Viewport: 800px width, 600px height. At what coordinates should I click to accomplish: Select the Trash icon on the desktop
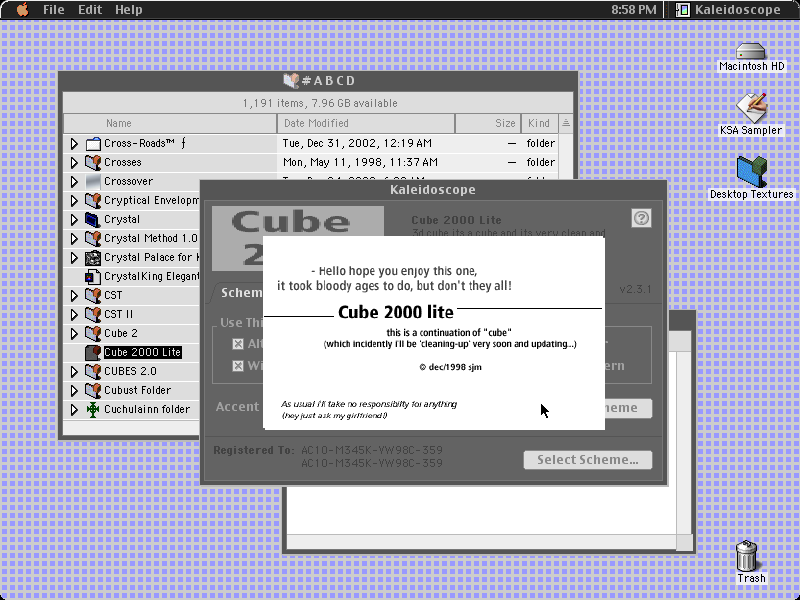pyautogui.click(x=746, y=556)
